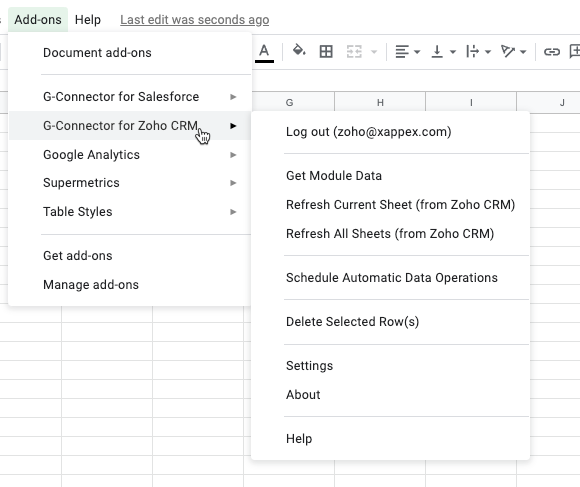Choose Refresh All Sheets (from Zoho CRM)
The height and width of the screenshot is (487, 580).
[x=390, y=234]
